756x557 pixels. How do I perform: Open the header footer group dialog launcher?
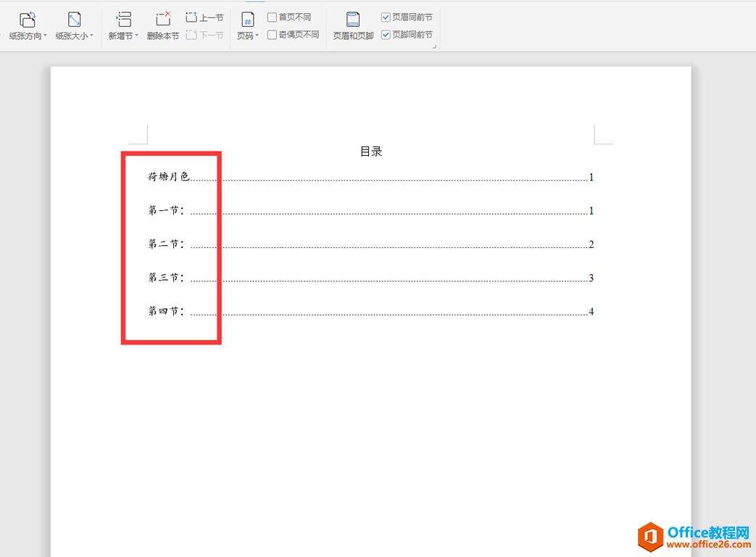click(x=434, y=46)
